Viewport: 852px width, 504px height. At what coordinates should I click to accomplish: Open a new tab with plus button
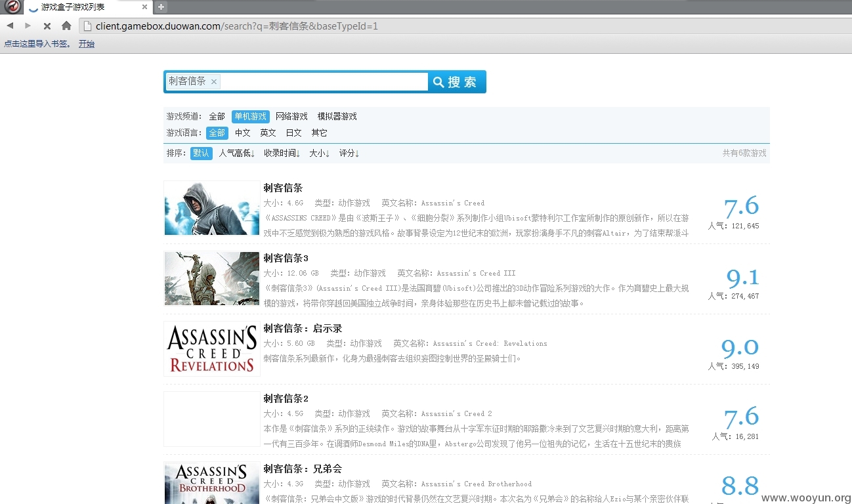coord(161,7)
